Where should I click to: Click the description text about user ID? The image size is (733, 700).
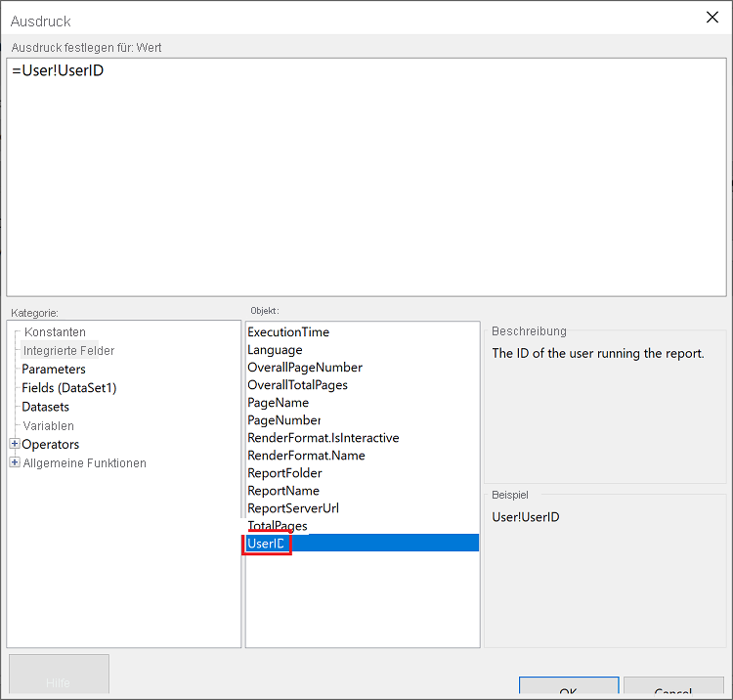tap(598, 354)
